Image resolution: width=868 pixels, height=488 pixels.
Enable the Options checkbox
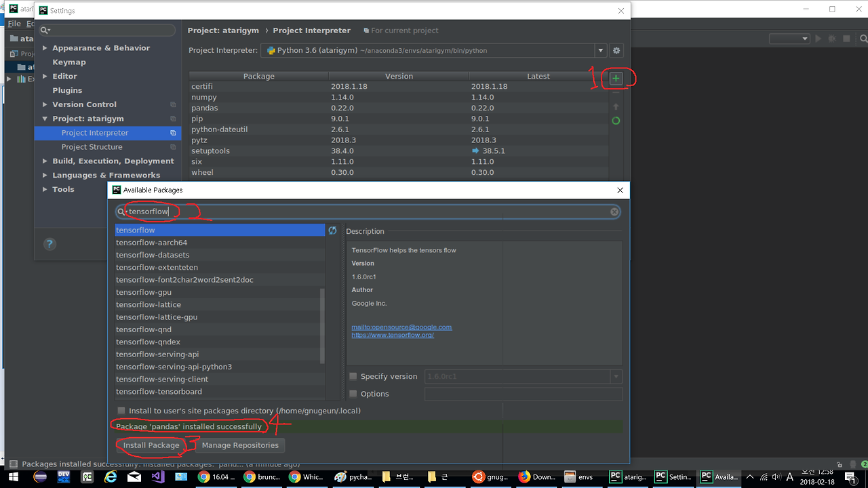[353, 394]
